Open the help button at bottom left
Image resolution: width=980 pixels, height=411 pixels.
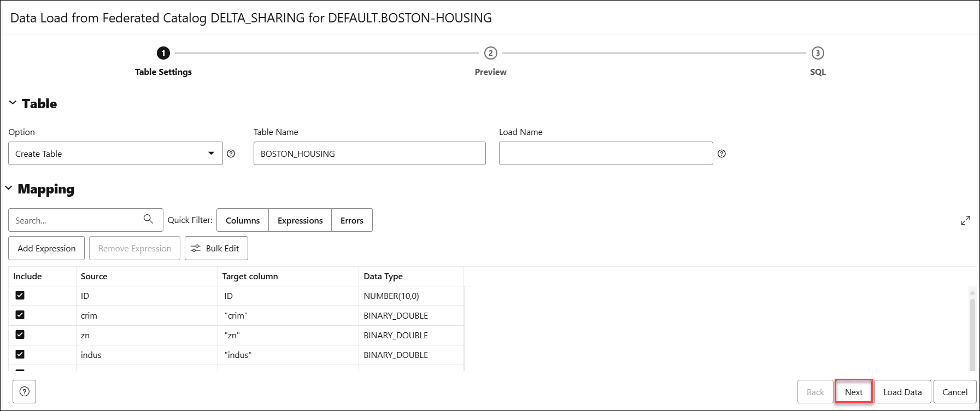click(x=25, y=391)
